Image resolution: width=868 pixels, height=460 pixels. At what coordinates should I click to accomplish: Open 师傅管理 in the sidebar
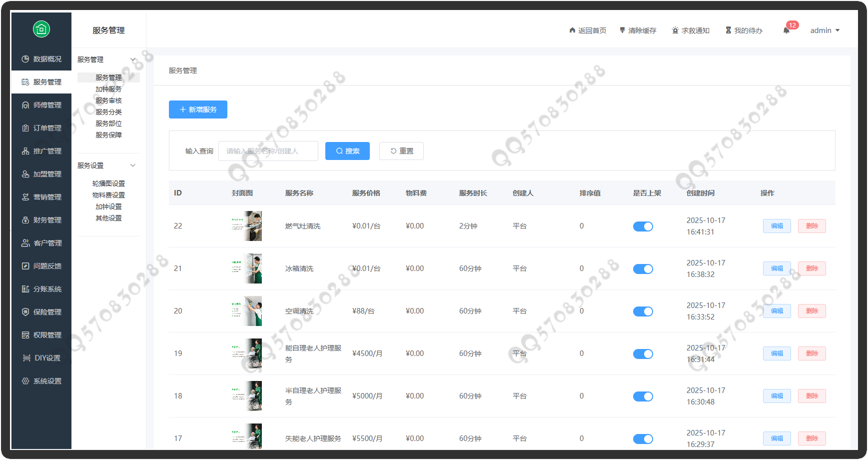point(41,105)
